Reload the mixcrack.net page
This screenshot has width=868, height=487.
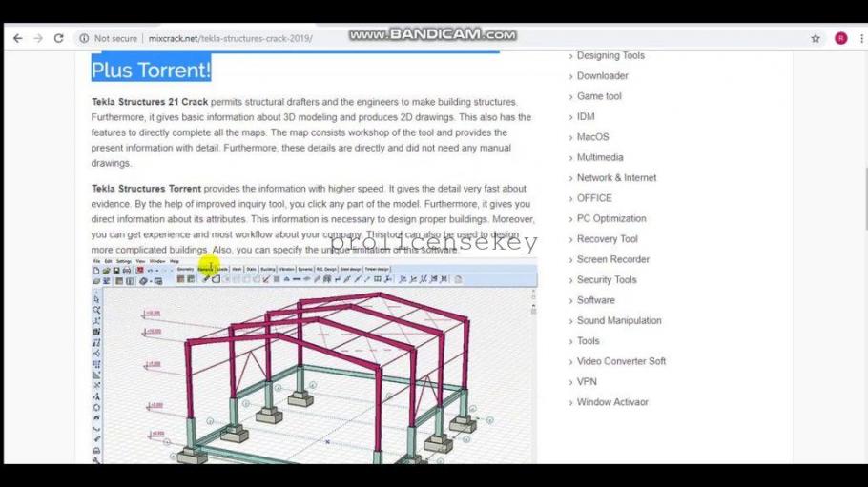pyautogui.click(x=59, y=38)
